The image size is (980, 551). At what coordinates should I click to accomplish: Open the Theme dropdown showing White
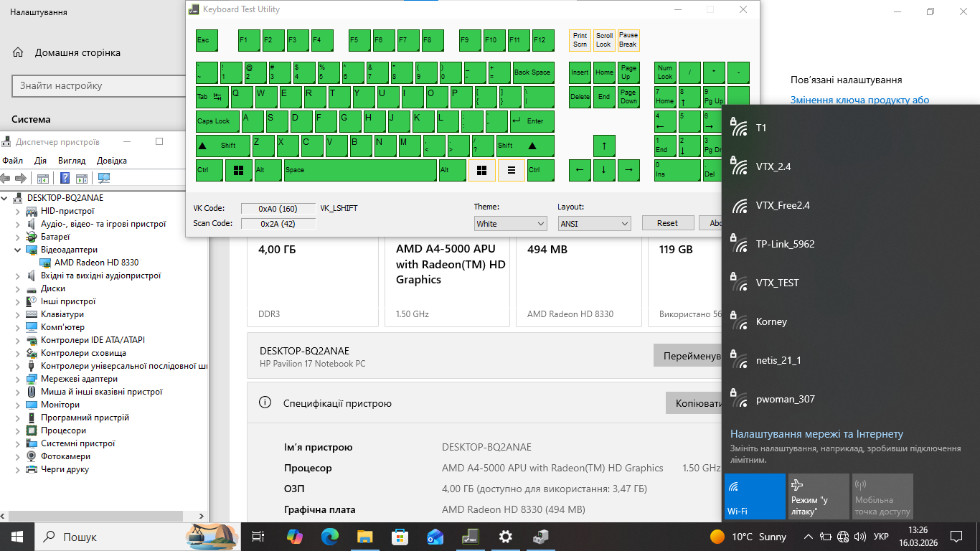[510, 224]
